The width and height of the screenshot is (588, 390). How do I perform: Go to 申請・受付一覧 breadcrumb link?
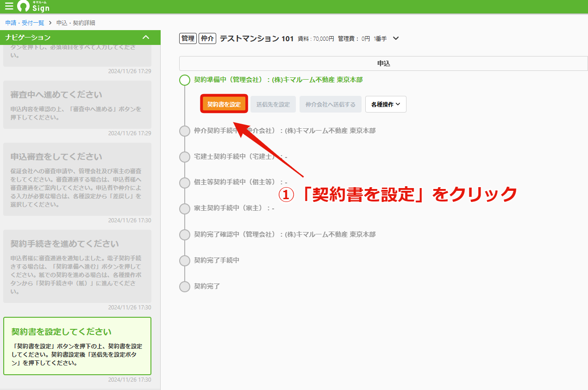(x=25, y=23)
